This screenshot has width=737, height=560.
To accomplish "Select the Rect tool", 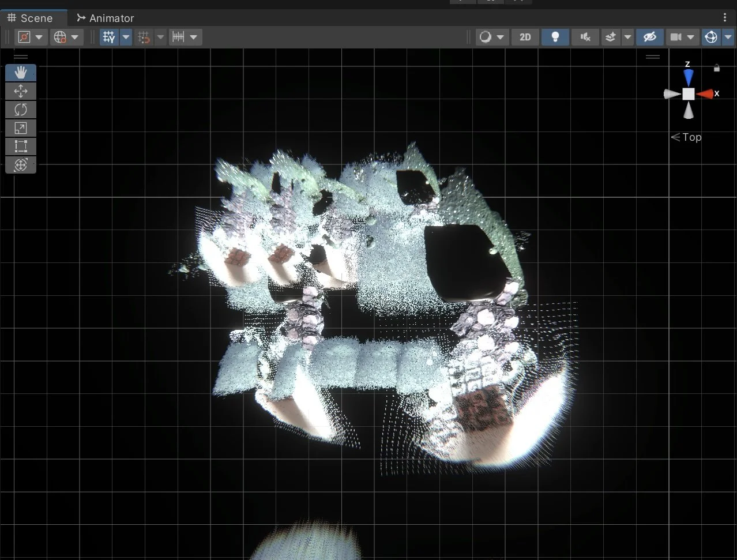I will (x=21, y=146).
